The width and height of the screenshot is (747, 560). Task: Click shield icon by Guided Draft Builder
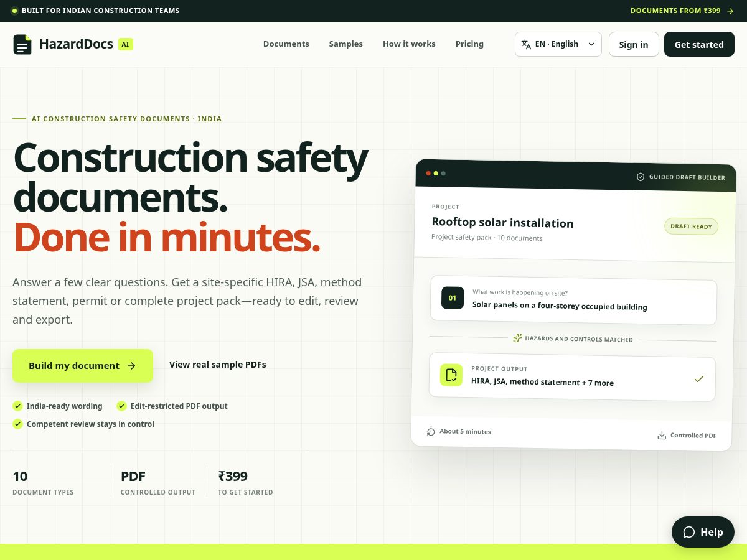640,177
